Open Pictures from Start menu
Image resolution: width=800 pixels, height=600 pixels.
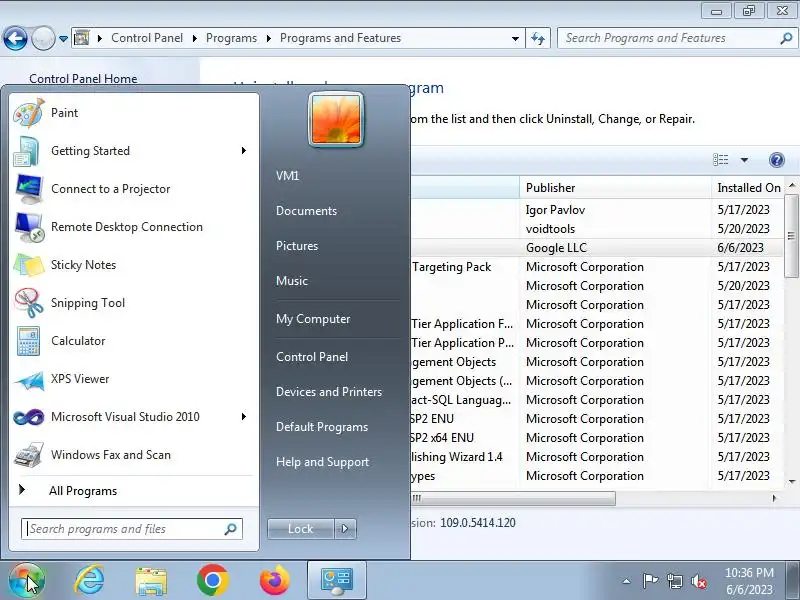(x=297, y=246)
